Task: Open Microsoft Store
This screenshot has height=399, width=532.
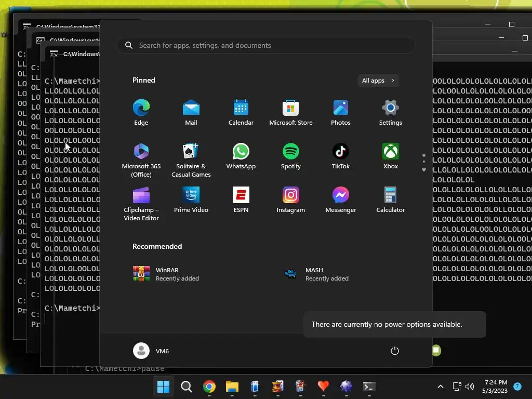Action: click(x=291, y=113)
